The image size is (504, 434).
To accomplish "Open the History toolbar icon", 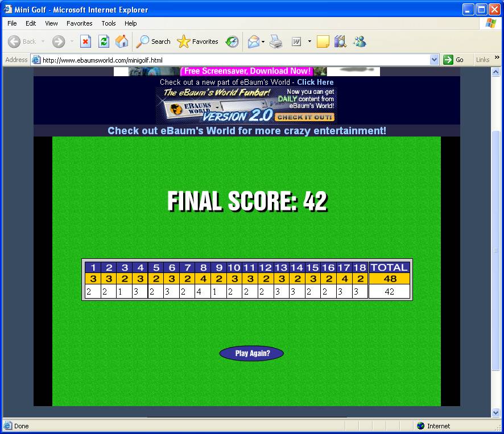I will pos(232,42).
